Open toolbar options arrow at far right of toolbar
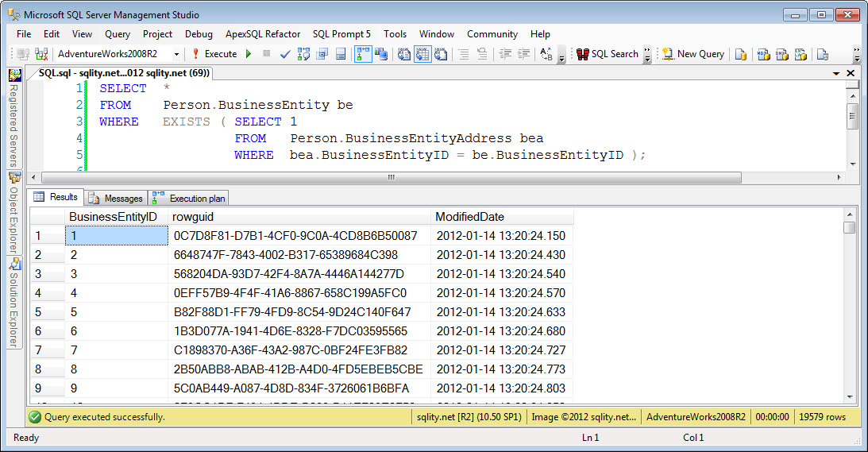868x452 pixels. (856, 55)
